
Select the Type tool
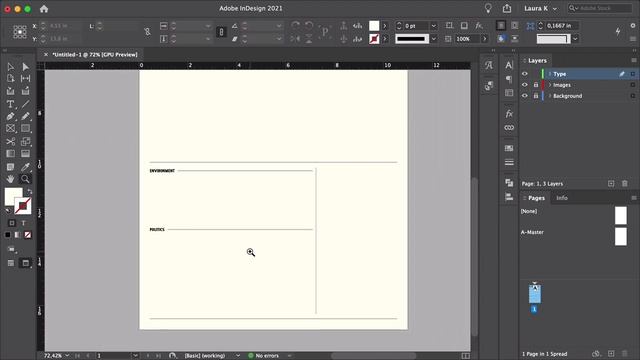coord(10,104)
